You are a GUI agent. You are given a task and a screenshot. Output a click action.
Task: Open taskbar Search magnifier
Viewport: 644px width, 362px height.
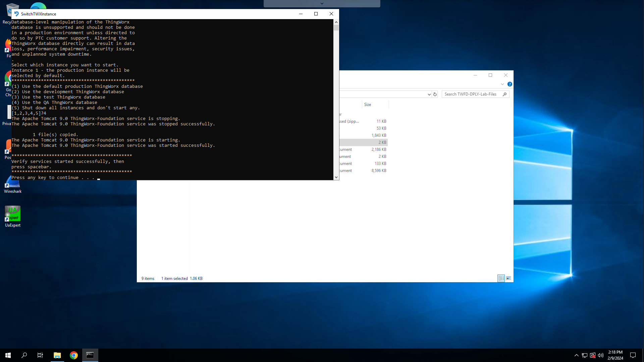point(24,355)
